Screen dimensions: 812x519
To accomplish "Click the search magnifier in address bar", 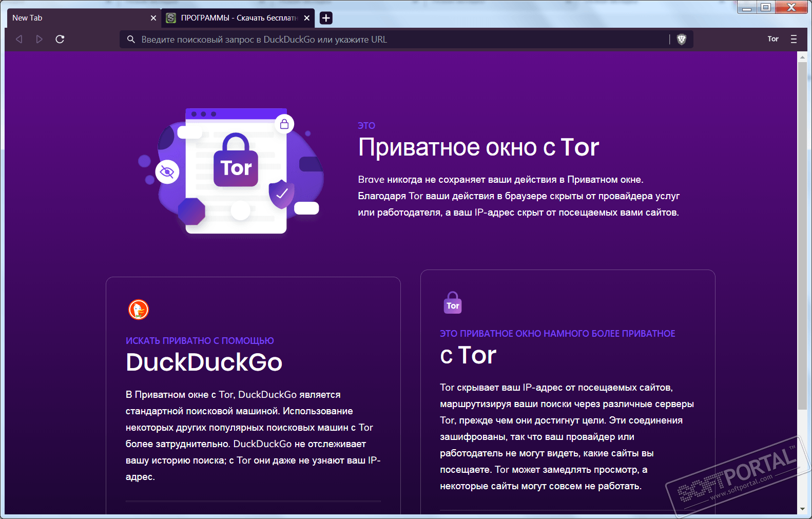I will click(131, 40).
